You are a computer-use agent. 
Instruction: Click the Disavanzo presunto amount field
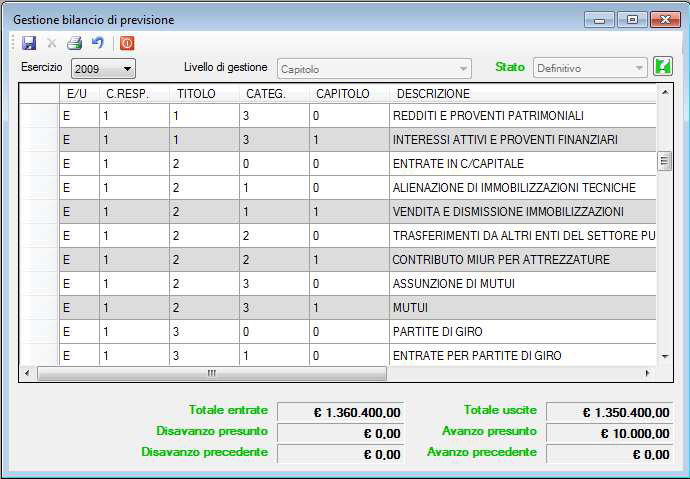tap(341, 433)
